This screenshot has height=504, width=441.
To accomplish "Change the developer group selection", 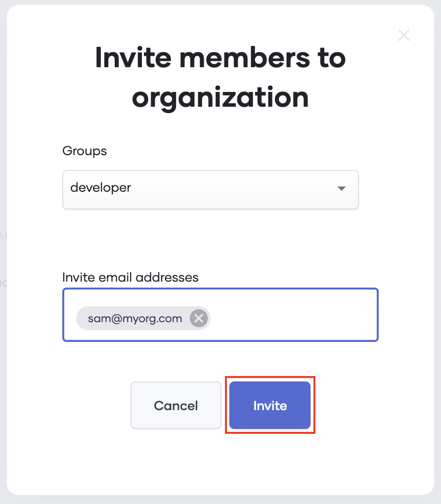I will tap(211, 190).
